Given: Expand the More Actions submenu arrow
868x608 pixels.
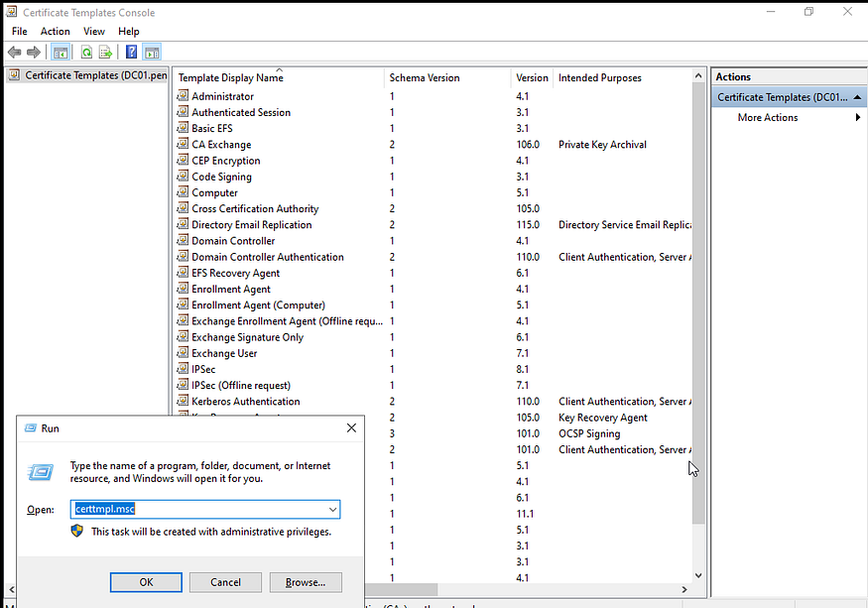Looking at the screenshot, I should pyautogui.click(x=857, y=117).
